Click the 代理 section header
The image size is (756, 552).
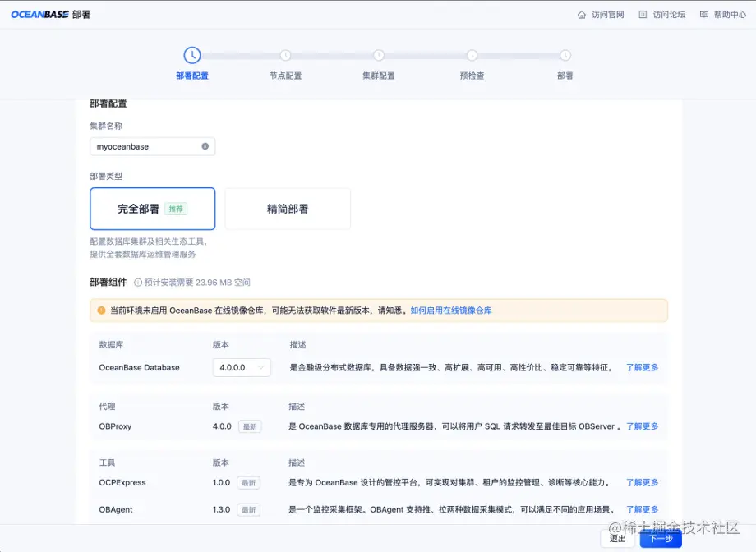(x=107, y=407)
